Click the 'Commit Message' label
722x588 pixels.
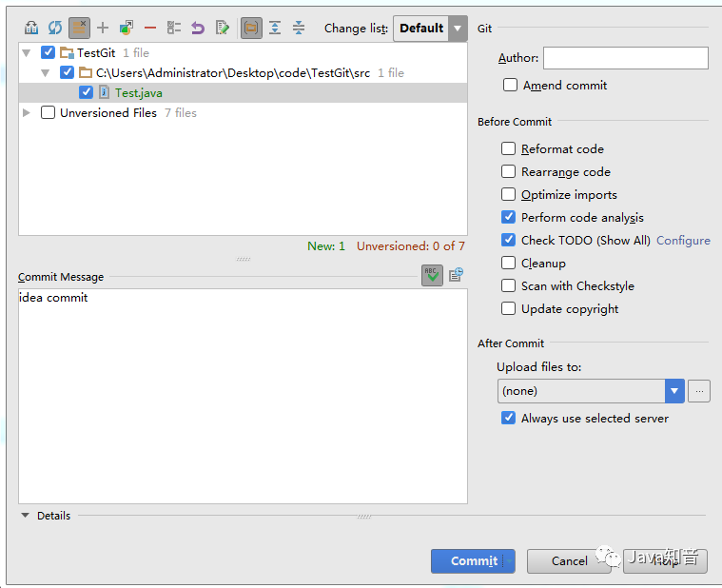coord(61,277)
